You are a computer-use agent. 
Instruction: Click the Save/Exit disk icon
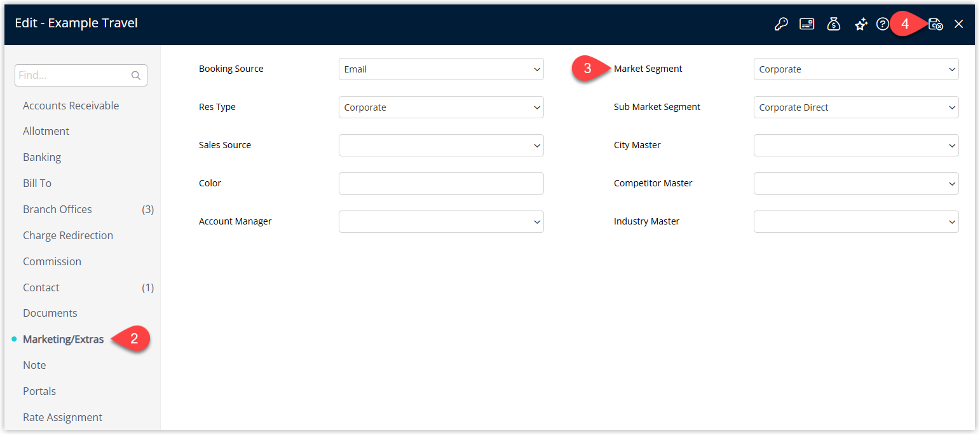936,24
